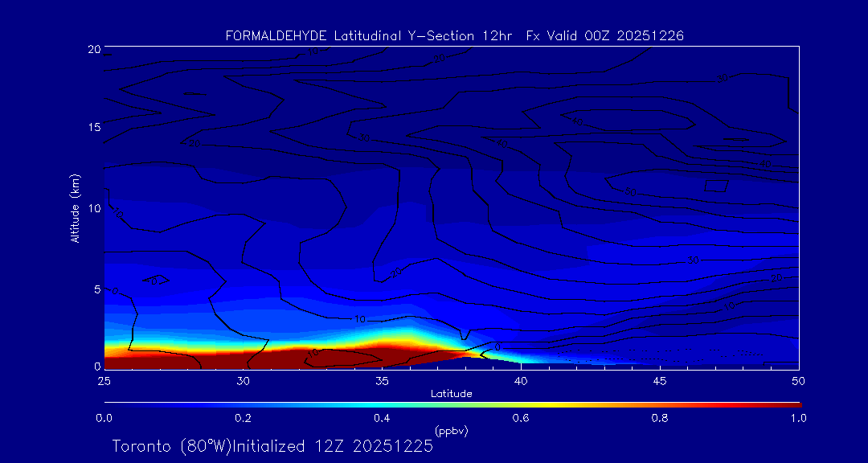Click the Altitude (km) axis label
Image resolution: width=868 pixels, height=463 pixels.
tap(75, 208)
